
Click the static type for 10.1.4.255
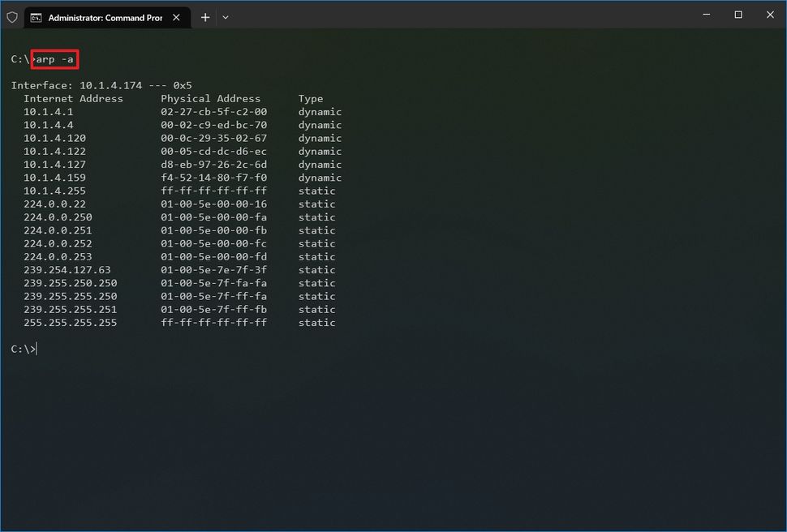(x=316, y=191)
